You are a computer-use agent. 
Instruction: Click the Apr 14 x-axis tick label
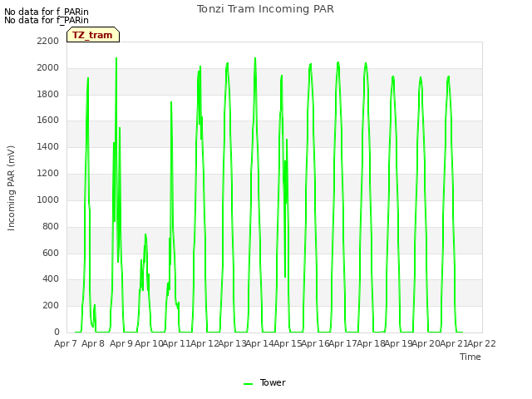tap(259, 343)
